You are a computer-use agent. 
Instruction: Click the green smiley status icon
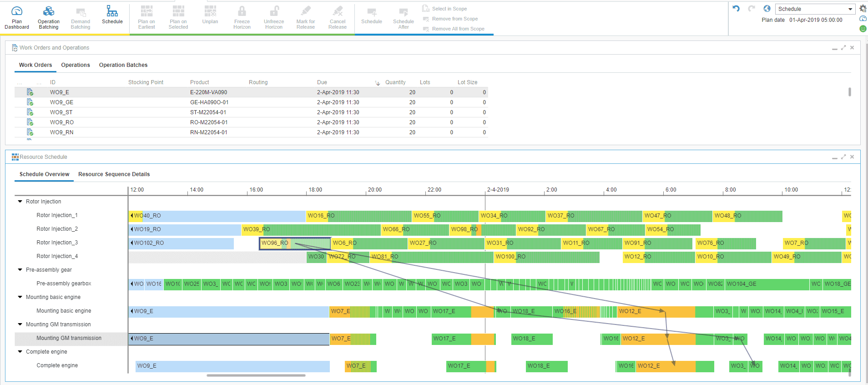pos(863,29)
